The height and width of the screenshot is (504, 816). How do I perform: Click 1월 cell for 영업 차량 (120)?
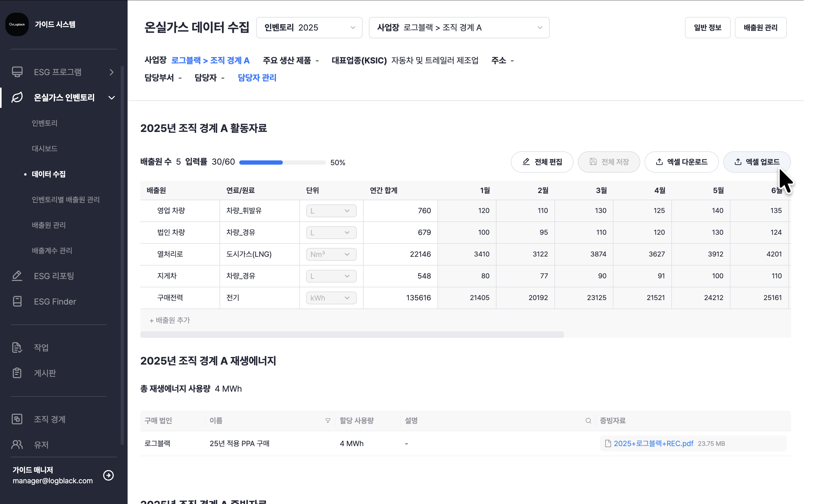(x=467, y=211)
